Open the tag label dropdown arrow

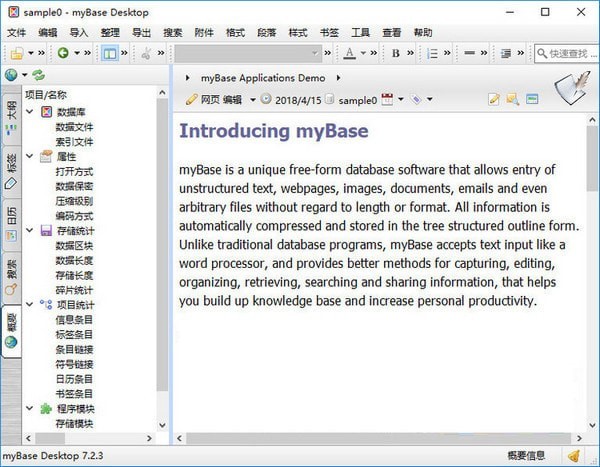tap(430, 99)
